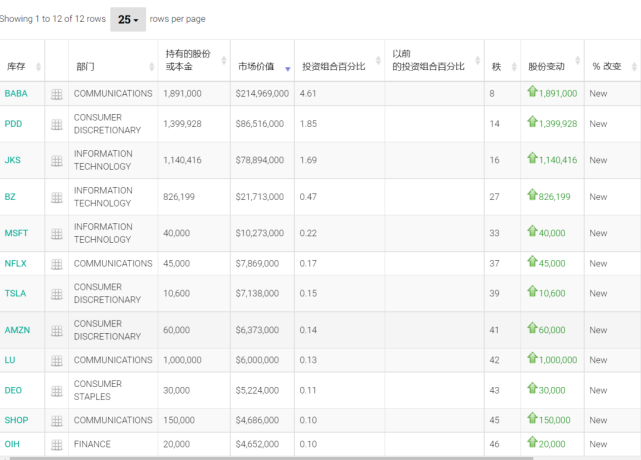641x460 pixels.
Task: Open the 25 rows per page dropdown
Action: pyautogui.click(x=128, y=19)
